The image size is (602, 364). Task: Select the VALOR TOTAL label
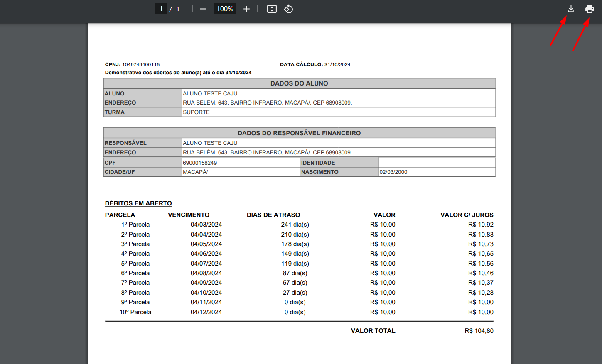[373, 331]
